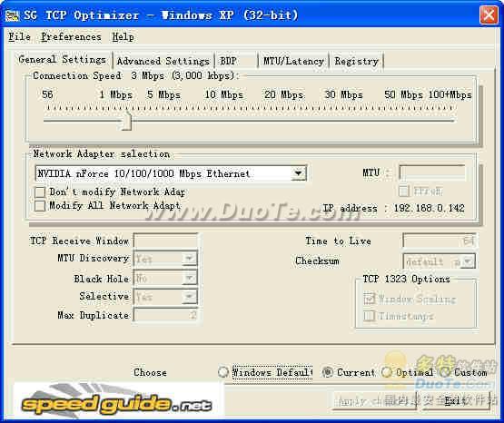Select the Custom settings radio button

coord(445,372)
